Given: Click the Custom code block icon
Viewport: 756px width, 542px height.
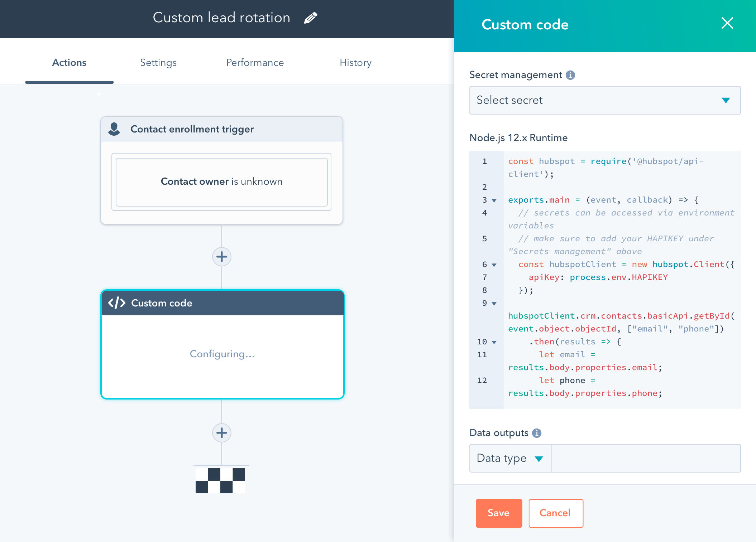Looking at the screenshot, I should tap(115, 303).
